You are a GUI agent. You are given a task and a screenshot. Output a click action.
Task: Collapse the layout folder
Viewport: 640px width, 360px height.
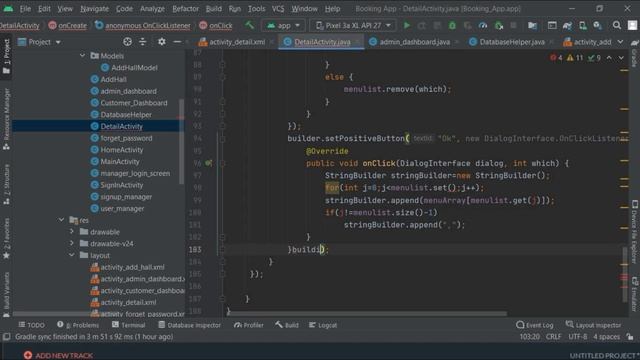click(72, 255)
